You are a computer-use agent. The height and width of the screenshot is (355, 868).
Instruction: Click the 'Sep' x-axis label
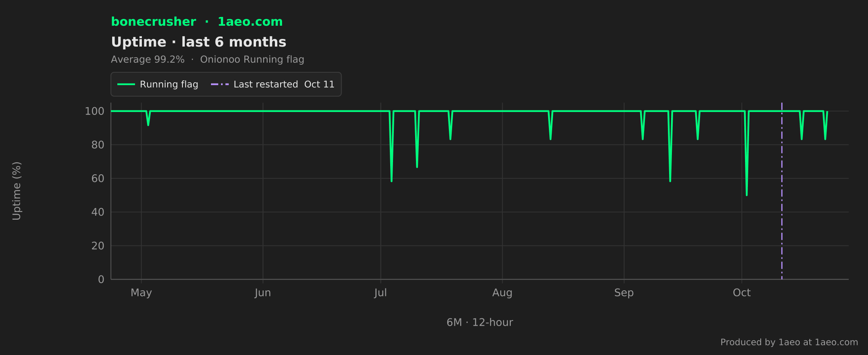coord(624,293)
